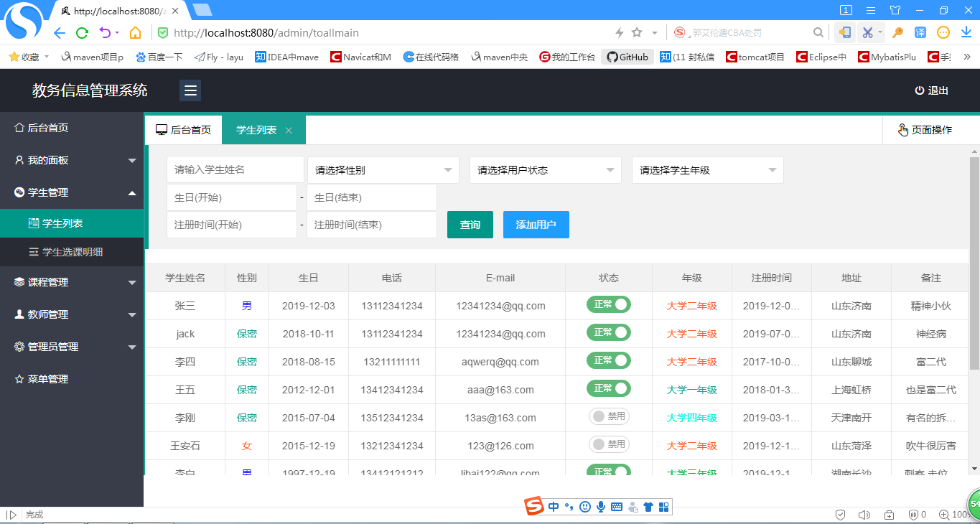980x524 pixels.
Task: Click the star bookmark icon in address bar
Action: coord(637,32)
